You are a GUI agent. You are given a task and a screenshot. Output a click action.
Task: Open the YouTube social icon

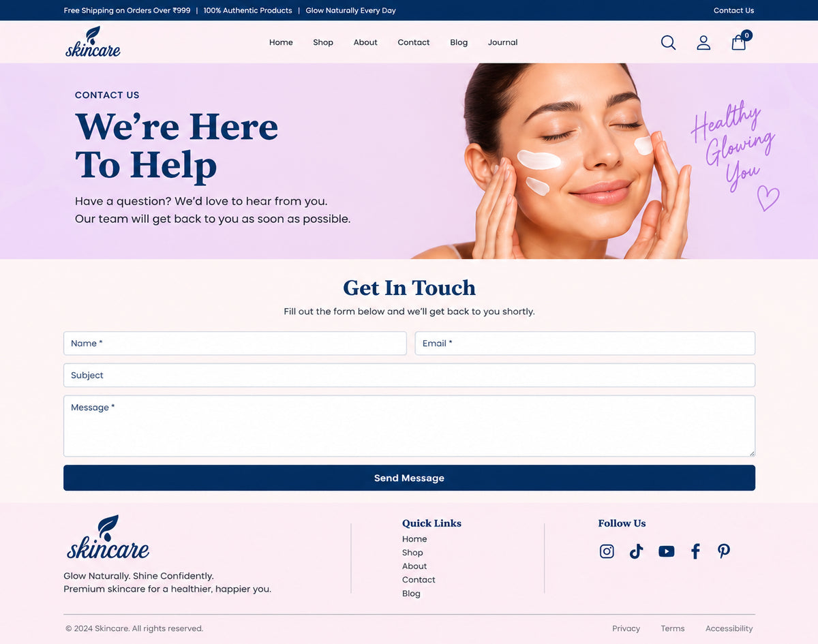667,551
